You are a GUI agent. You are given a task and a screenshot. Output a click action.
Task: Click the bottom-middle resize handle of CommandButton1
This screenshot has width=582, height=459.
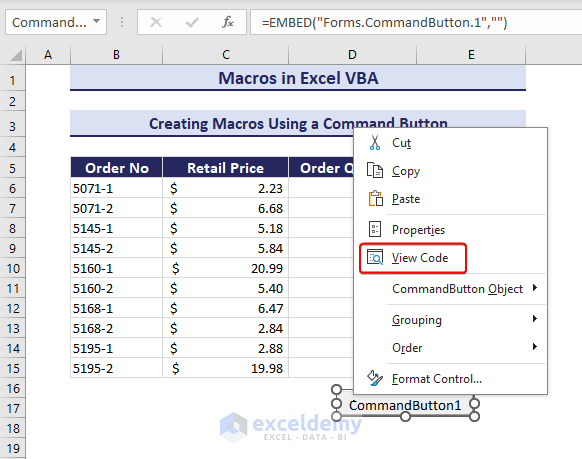405,417
